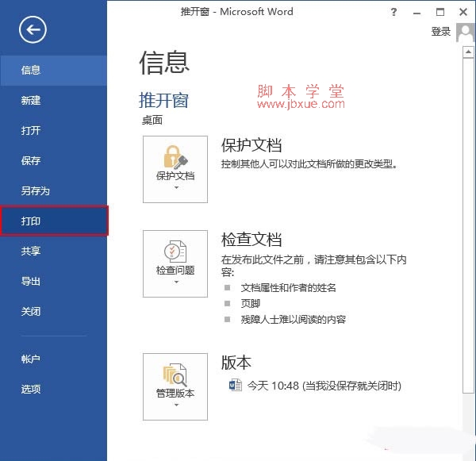
Task: Click the 保护文档 section heading
Action: [x=251, y=145]
